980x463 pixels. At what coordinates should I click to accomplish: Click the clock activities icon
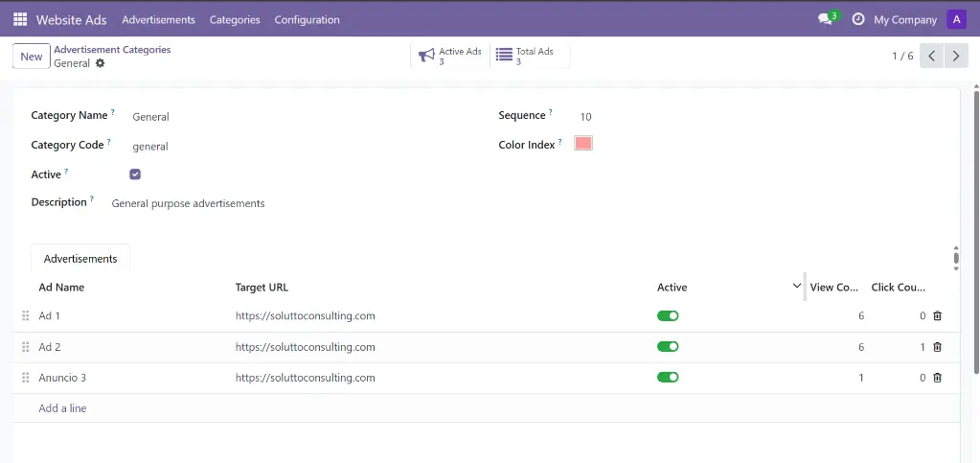click(858, 19)
